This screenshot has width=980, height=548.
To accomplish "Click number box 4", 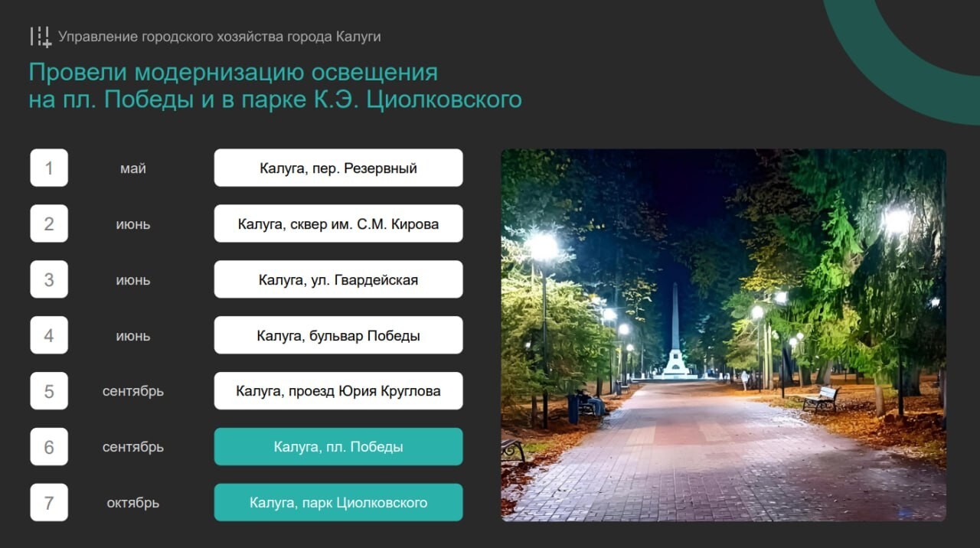I will [x=49, y=335].
